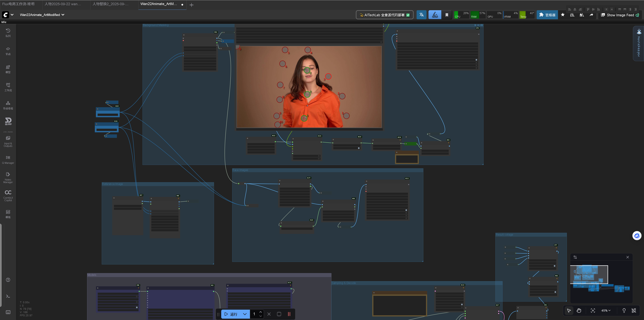Click the Show Image Feed button

coord(620,15)
